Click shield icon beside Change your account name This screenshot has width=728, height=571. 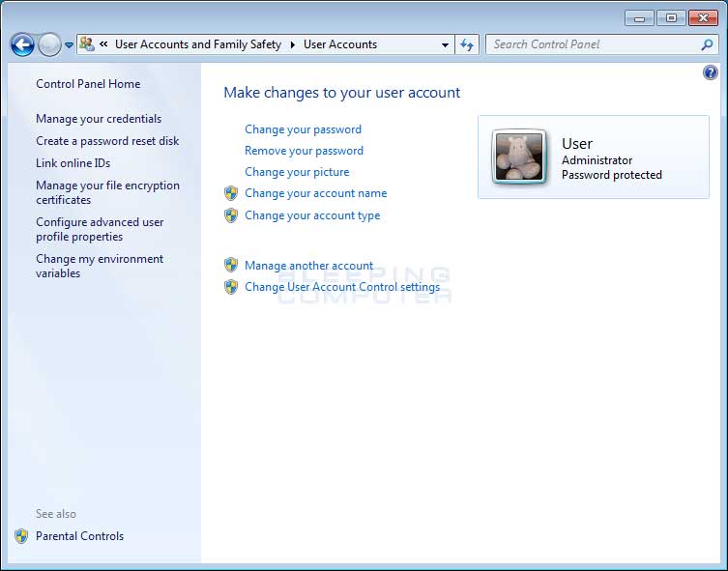tap(231, 193)
